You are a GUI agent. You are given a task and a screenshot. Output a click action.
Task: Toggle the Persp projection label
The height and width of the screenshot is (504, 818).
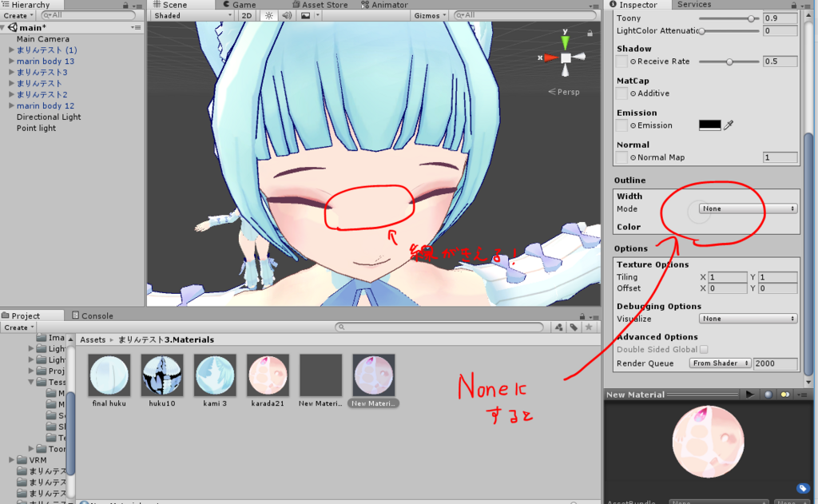(x=564, y=92)
